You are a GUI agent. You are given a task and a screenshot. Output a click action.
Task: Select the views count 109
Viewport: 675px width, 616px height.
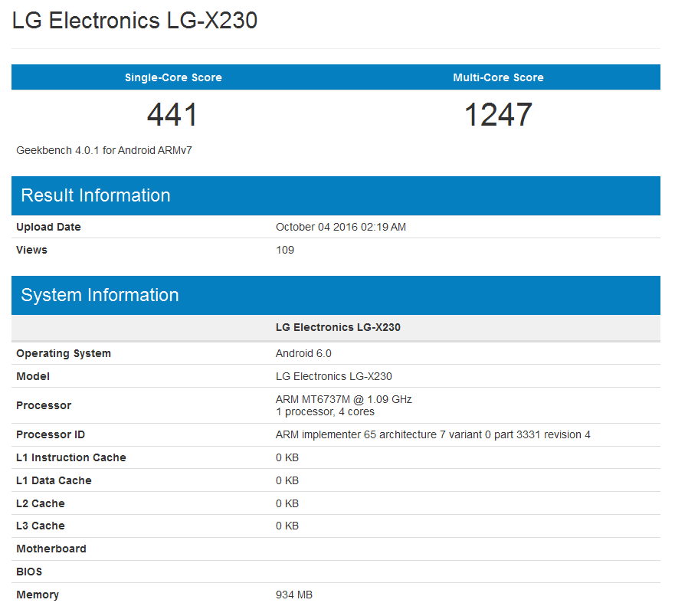click(x=284, y=250)
